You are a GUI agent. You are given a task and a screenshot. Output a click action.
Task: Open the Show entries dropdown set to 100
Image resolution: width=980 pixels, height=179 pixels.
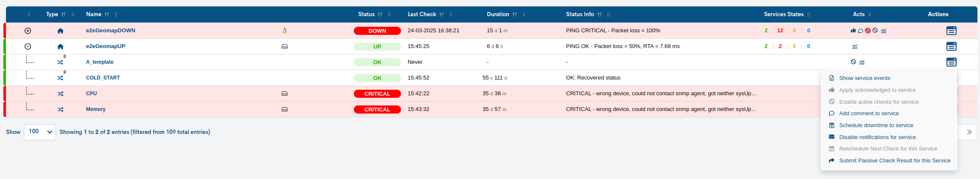pos(40,132)
